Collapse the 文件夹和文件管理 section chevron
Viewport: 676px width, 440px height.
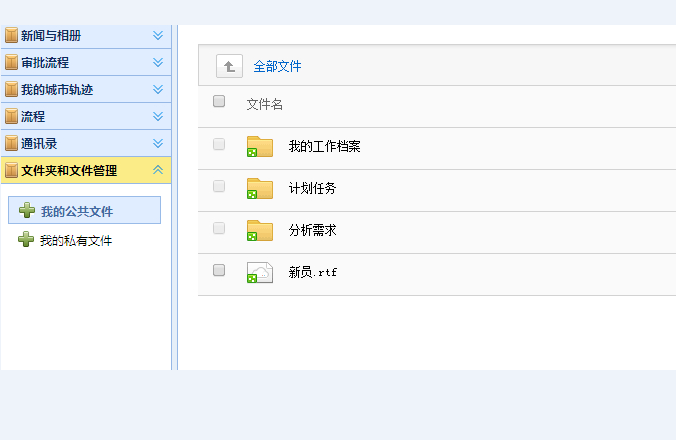(158, 170)
